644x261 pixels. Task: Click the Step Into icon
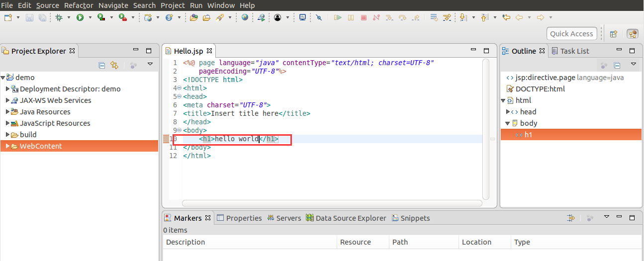[x=389, y=17]
